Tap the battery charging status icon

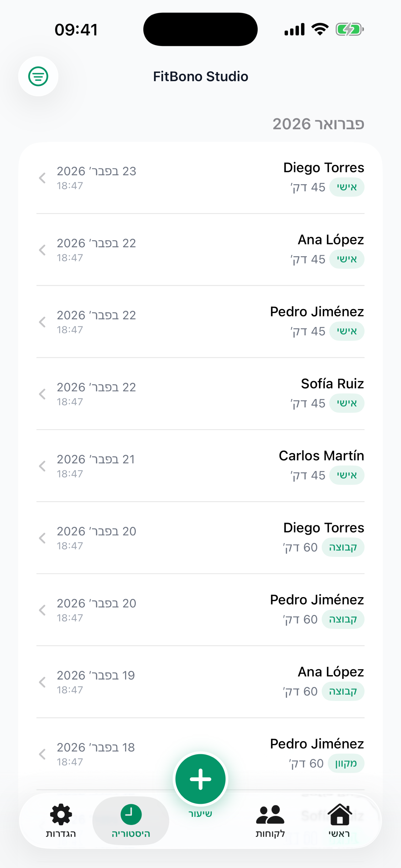(x=349, y=29)
